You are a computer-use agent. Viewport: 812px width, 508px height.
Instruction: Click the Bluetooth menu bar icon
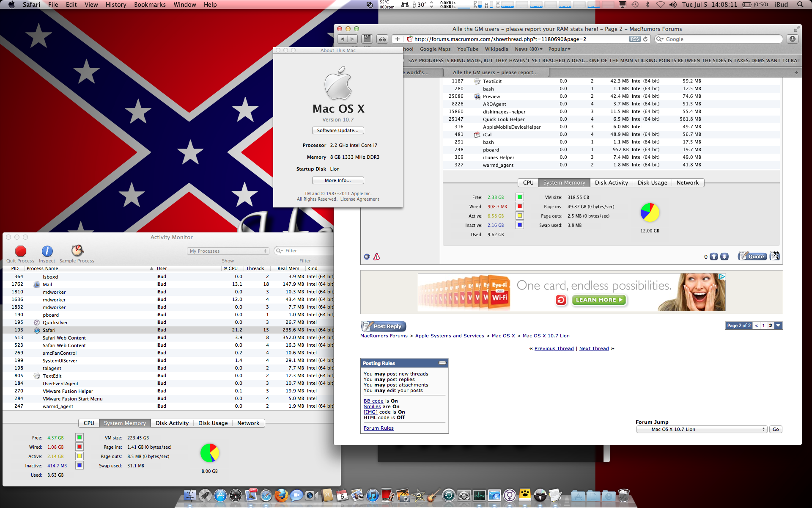[647, 5]
